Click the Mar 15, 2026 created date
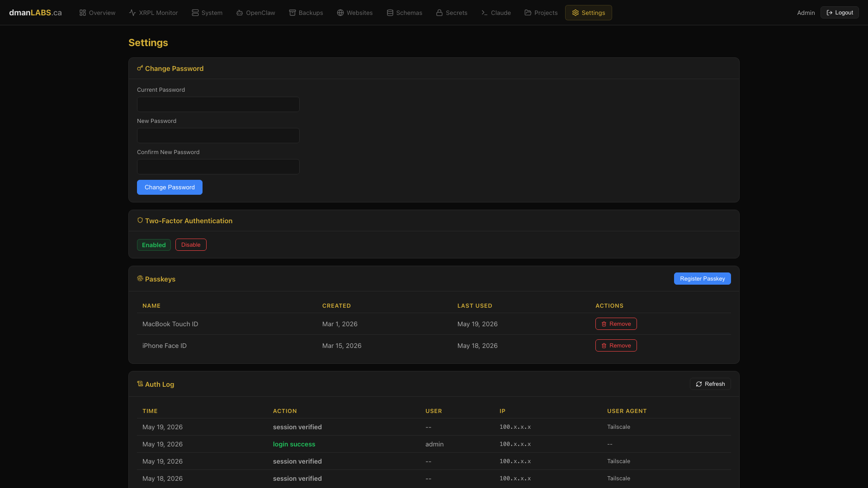The width and height of the screenshot is (868, 488). pyautogui.click(x=341, y=346)
